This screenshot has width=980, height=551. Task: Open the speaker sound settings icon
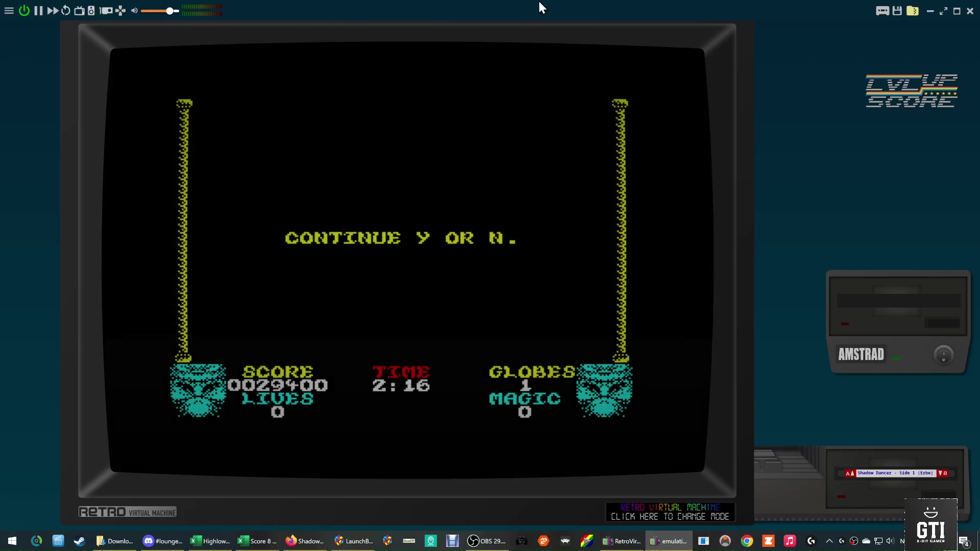91,10
